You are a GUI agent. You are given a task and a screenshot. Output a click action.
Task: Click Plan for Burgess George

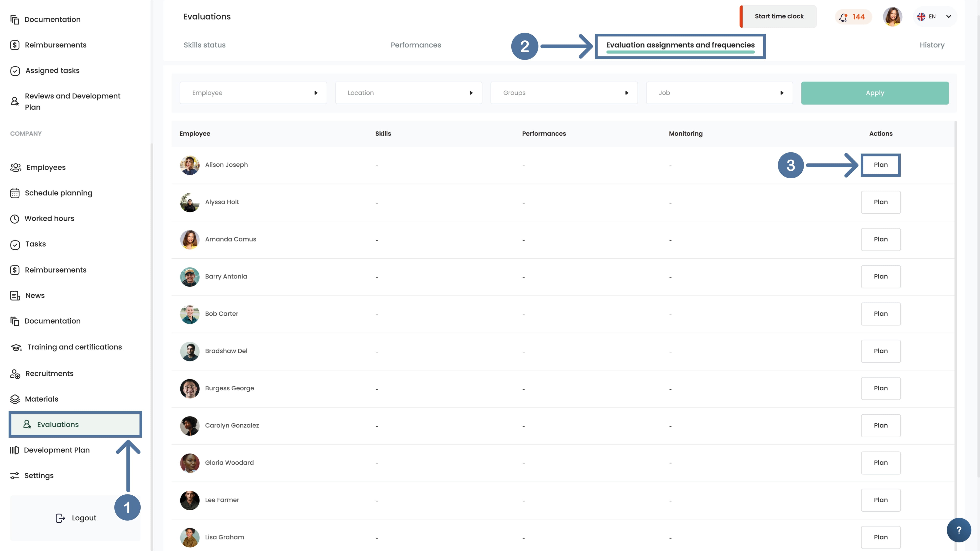880,389
